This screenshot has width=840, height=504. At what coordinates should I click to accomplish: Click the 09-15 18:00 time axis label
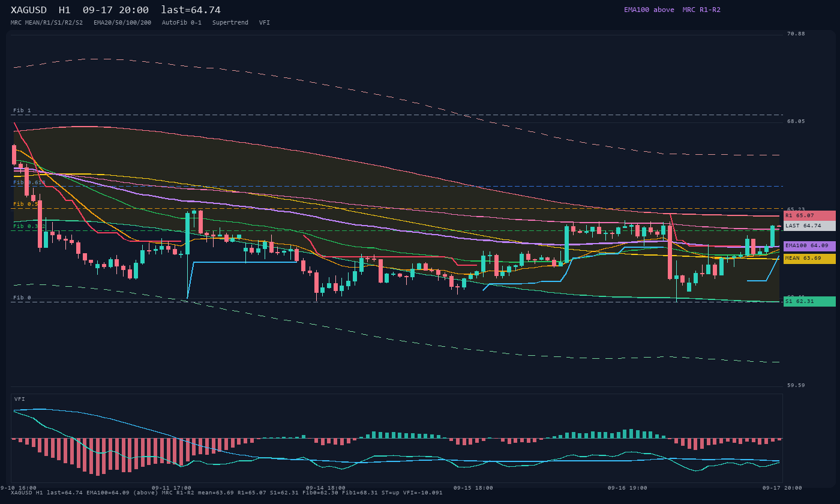pos(473,488)
